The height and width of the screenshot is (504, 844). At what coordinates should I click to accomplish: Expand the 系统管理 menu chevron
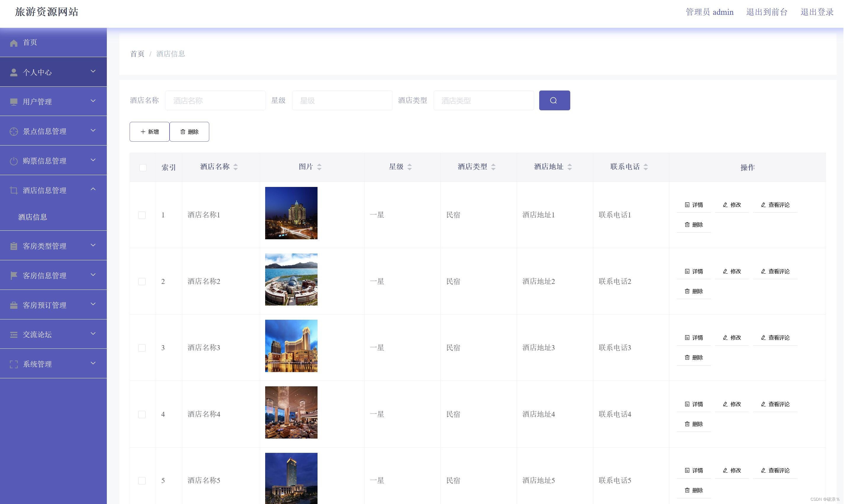[93, 364]
